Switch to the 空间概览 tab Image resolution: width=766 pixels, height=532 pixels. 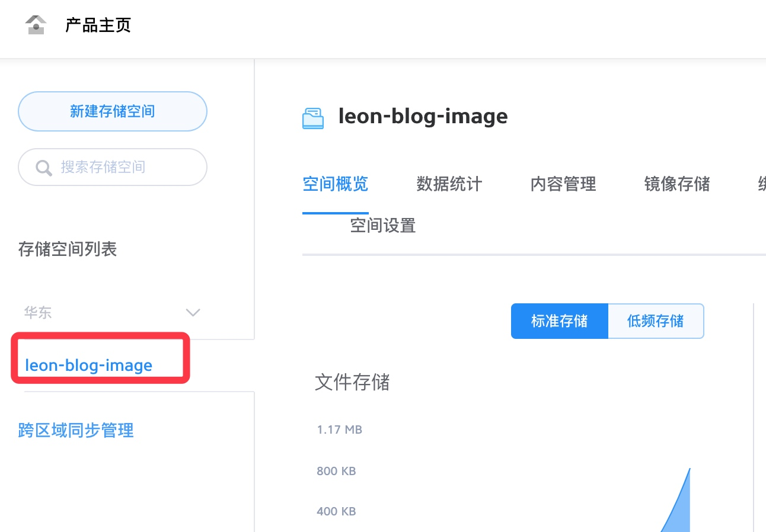coord(336,184)
